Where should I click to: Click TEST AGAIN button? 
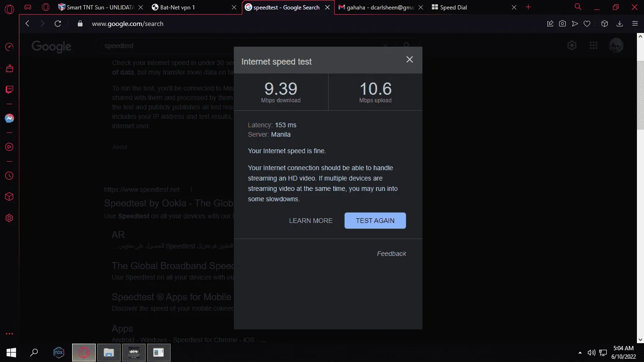point(375,221)
